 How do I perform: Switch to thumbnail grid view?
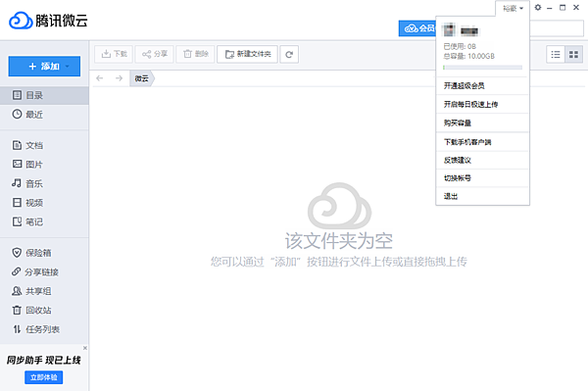pos(573,55)
